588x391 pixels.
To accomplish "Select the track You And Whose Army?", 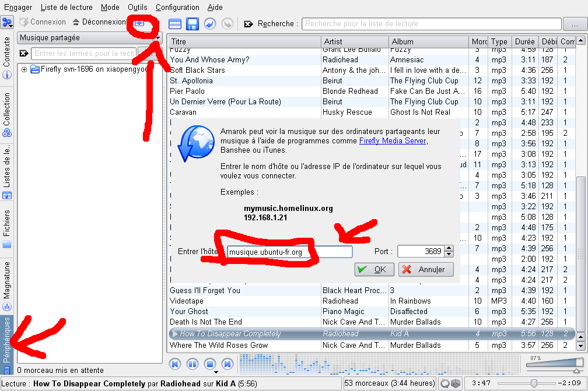I will (371, 59).
